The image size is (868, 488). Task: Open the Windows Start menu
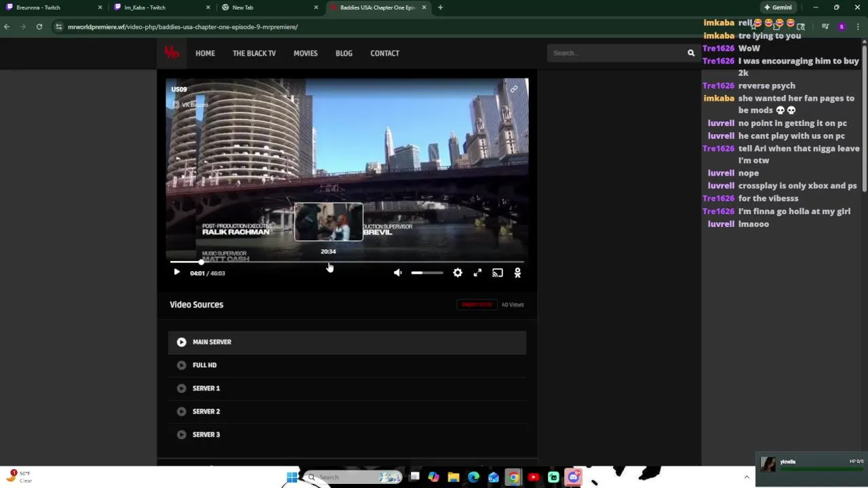point(292,477)
